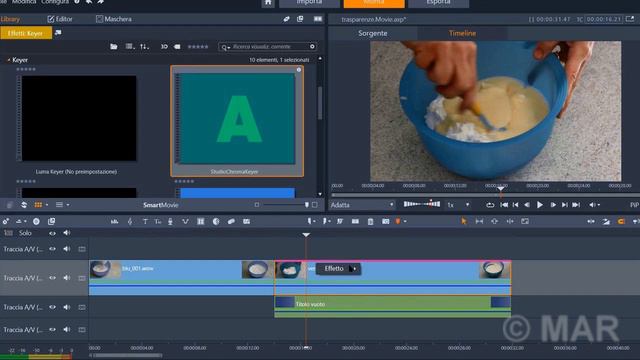Viewport: 640px width, 360px height.
Task: Open the preview volume dropdown
Action: click(x=594, y=205)
